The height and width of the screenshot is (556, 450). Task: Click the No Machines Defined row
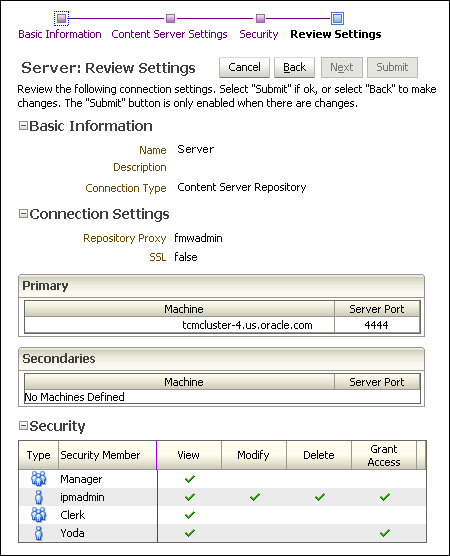[x=222, y=397]
